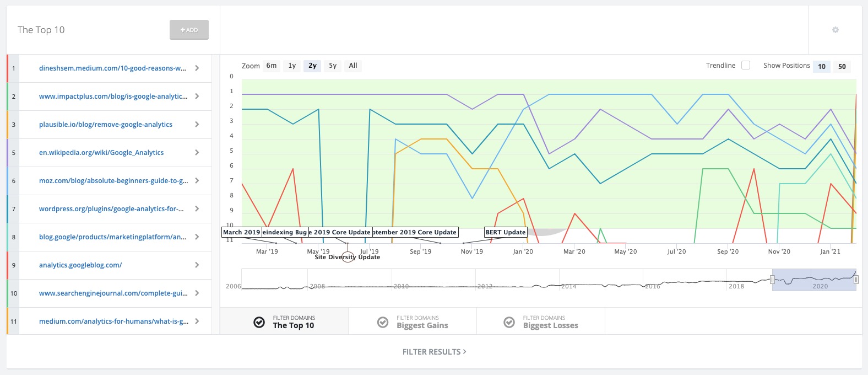This screenshot has width=868, height=375.
Task: Set zoom to All
Action: pyautogui.click(x=353, y=66)
